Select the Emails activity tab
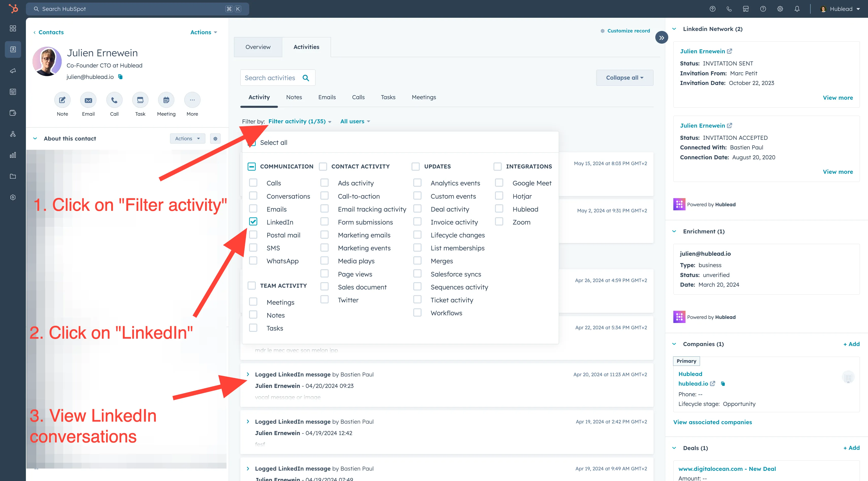Screen dimensions: 868x481 point(327,97)
